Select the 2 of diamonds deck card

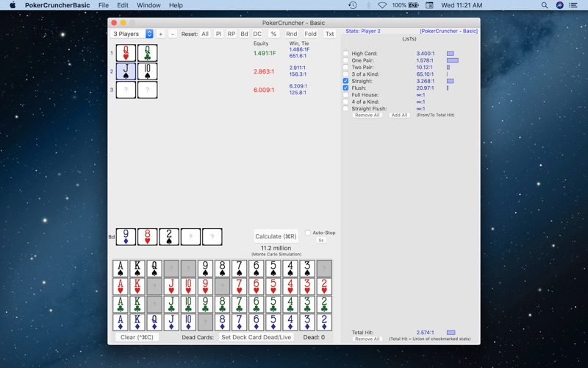(324, 322)
